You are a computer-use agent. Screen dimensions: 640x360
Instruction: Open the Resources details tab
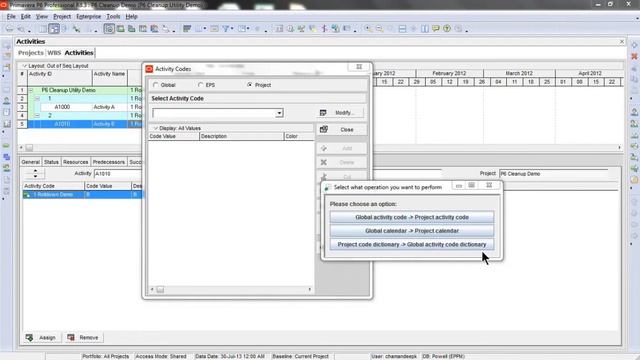pyautogui.click(x=76, y=162)
